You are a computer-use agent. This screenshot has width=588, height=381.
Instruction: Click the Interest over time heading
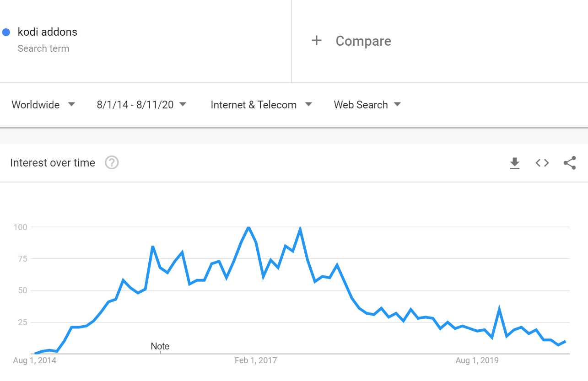click(53, 163)
